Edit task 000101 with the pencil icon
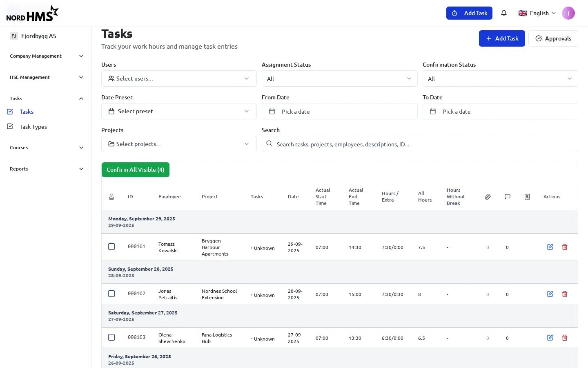This screenshot has height=368, width=588. [550, 247]
